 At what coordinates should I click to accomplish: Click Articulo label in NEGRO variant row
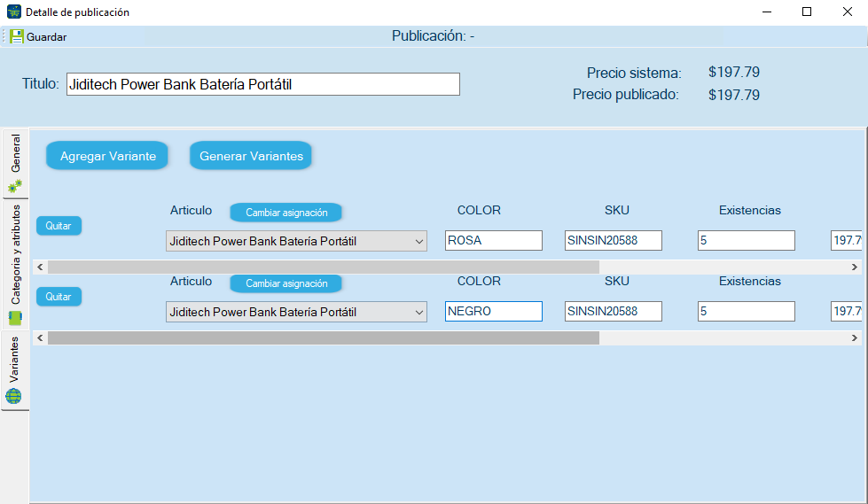tap(191, 281)
